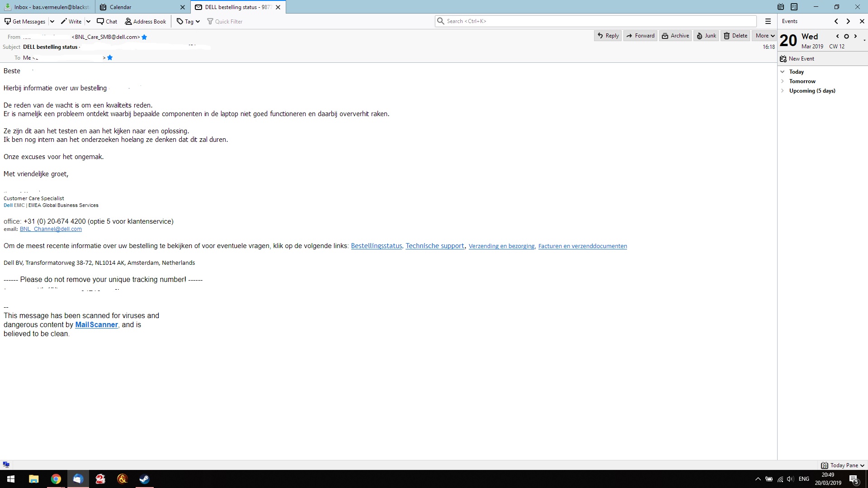Archive this message
Image resolution: width=868 pixels, height=488 pixels.
pos(675,36)
